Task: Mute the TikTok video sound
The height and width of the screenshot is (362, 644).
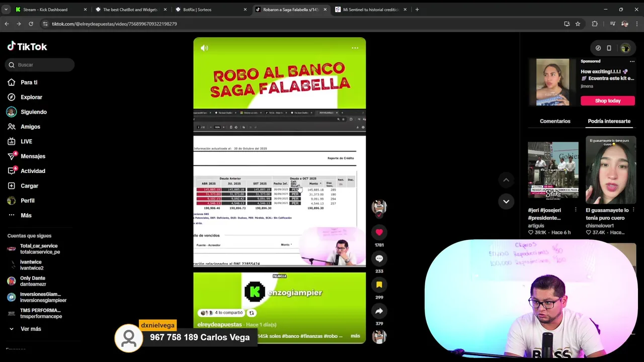Action: [204, 48]
